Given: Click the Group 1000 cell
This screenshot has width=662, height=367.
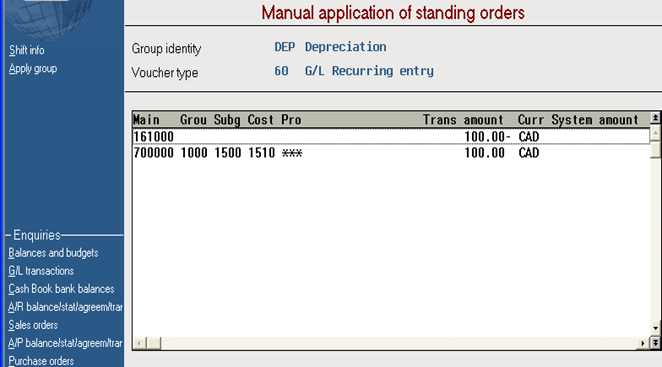Looking at the screenshot, I should (194, 152).
